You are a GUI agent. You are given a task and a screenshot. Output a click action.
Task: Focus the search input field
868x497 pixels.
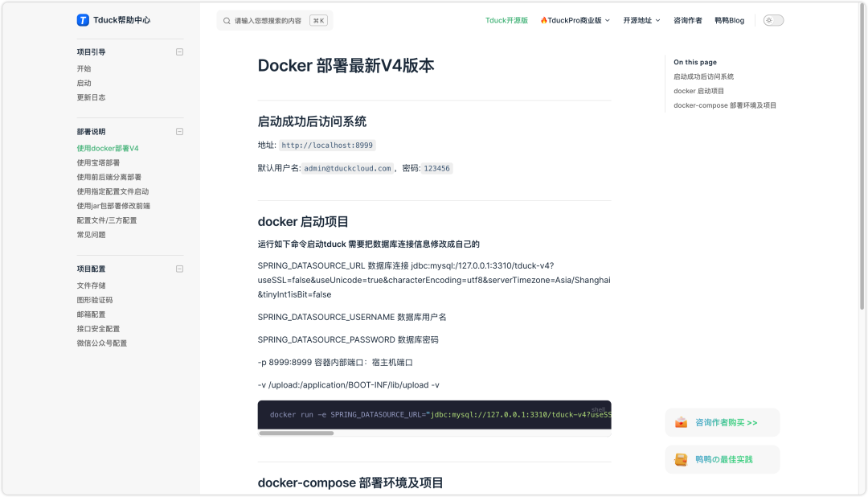pyautogui.click(x=275, y=21)
